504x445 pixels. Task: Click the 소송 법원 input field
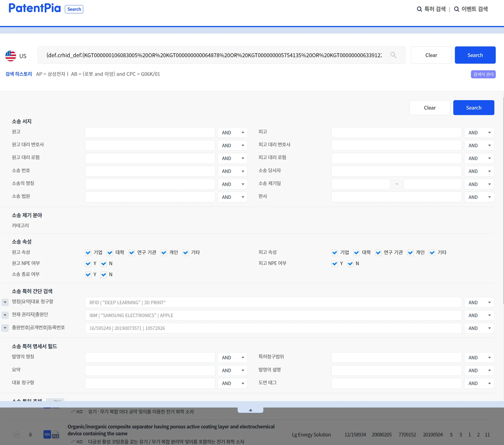pos(150,197)
